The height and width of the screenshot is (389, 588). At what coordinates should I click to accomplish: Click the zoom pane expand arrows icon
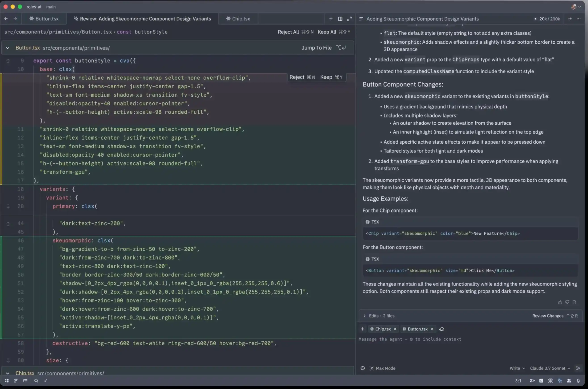[x=349, y=19]
